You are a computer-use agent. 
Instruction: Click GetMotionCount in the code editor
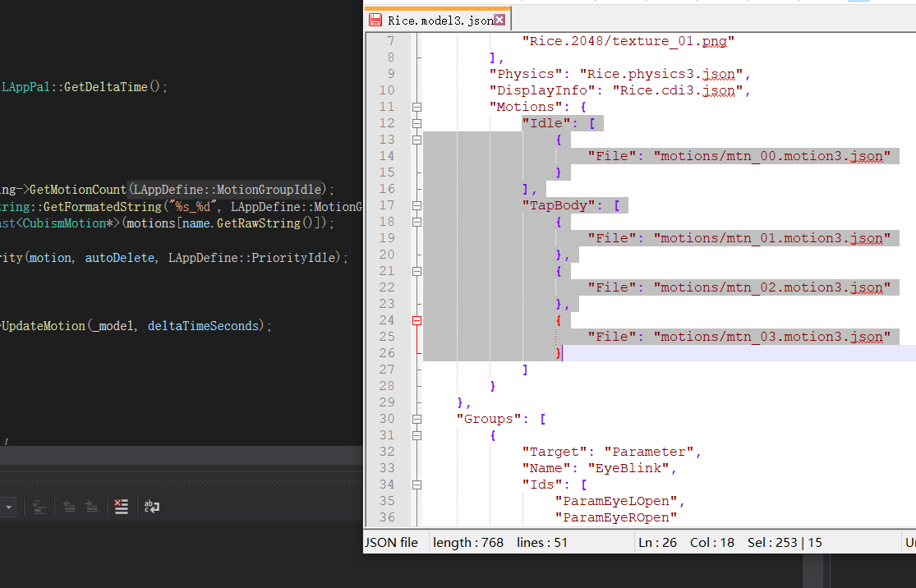pyautogui.click(x=78, y=189)
